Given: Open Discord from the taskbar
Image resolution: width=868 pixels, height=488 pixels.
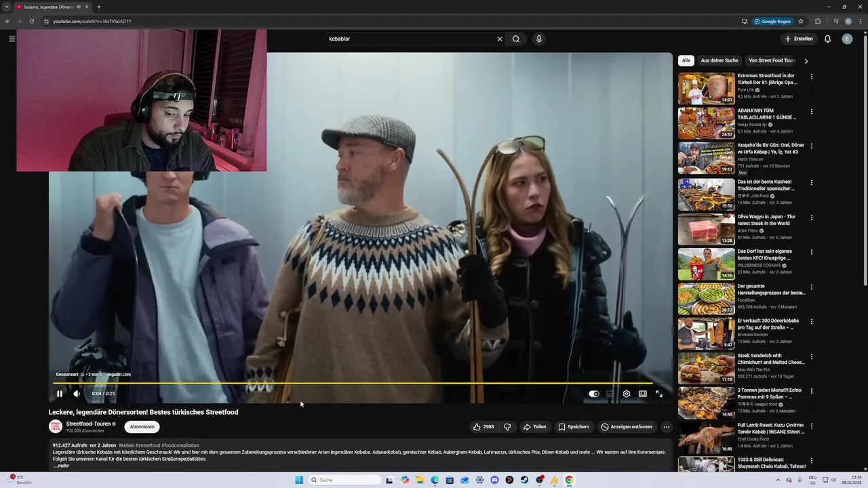Looking at the screenshot, I should (x=494, y=480).
